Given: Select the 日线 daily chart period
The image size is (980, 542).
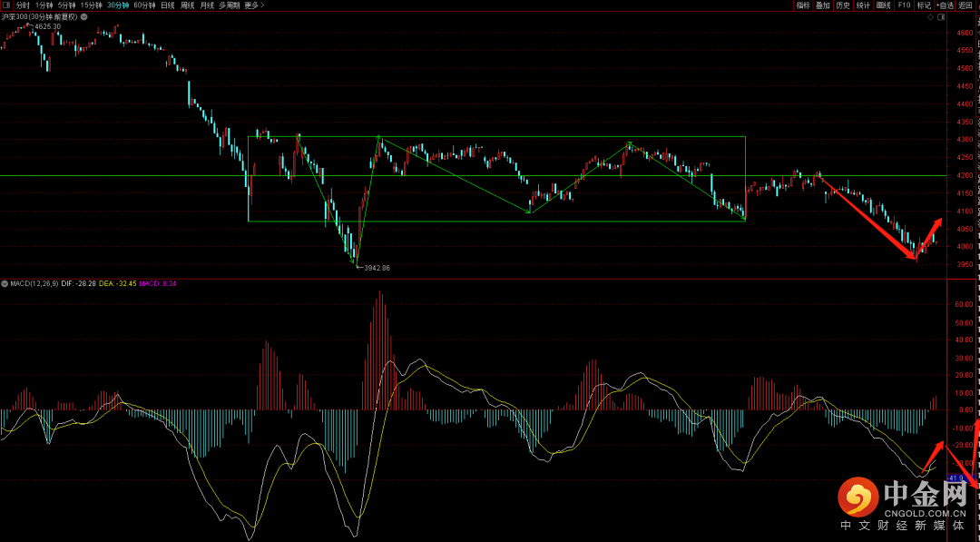Looking at the screenshot, I should click(168, 5).
